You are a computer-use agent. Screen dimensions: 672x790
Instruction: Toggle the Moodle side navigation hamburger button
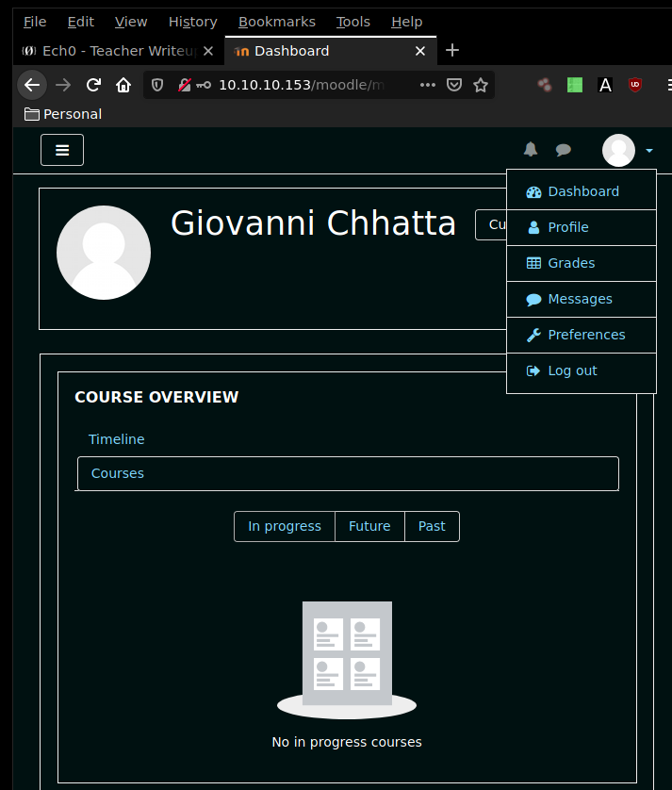pyautogui.click(x=62, y=150)
